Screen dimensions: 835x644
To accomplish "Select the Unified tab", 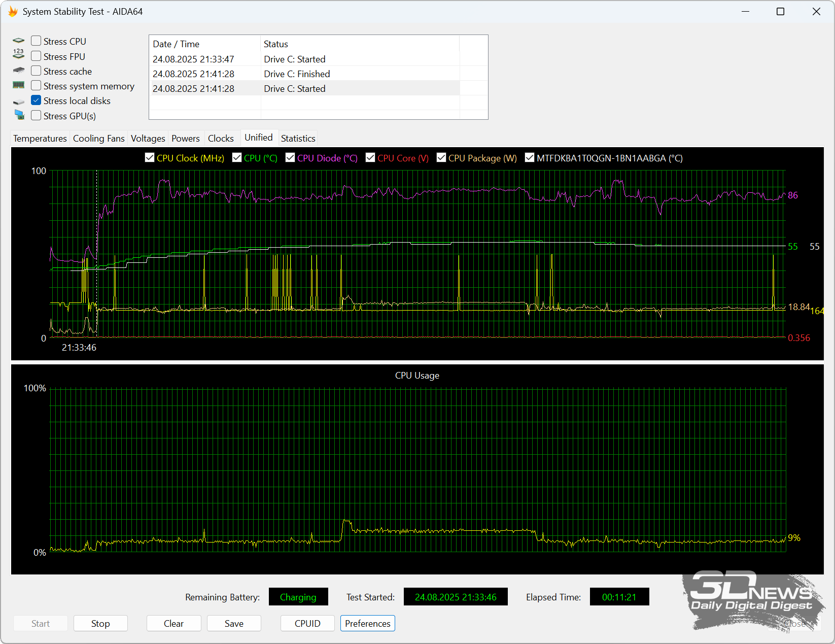I will (259, 137).
